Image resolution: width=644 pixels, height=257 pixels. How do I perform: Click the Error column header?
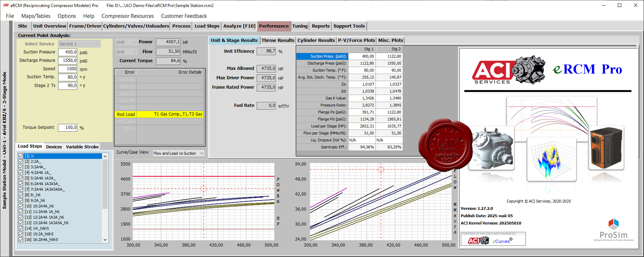click(126, 72)
